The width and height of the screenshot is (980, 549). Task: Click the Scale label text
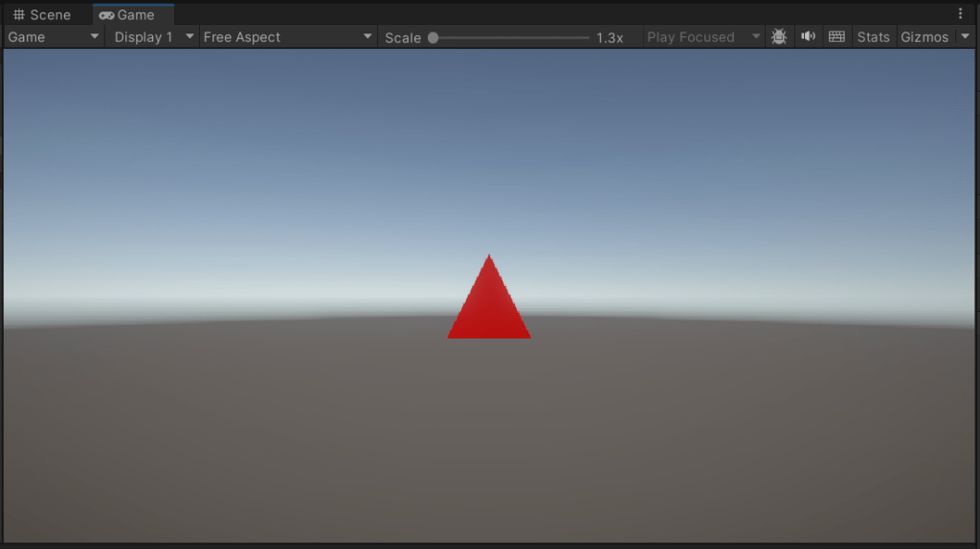tap(403, 37)
